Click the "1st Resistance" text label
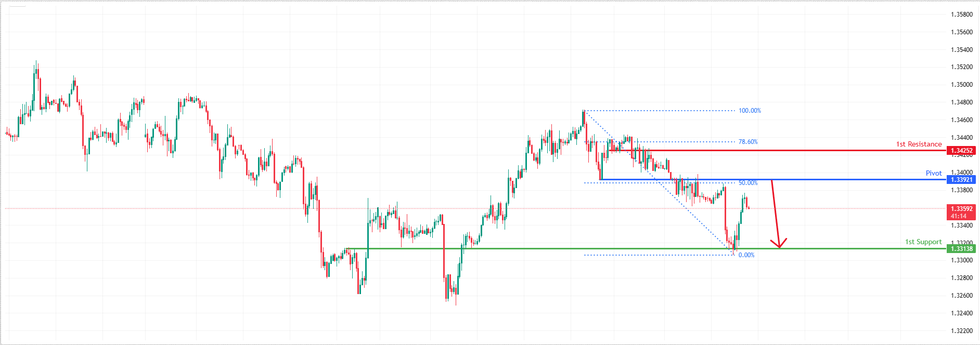 pos(919,144)
